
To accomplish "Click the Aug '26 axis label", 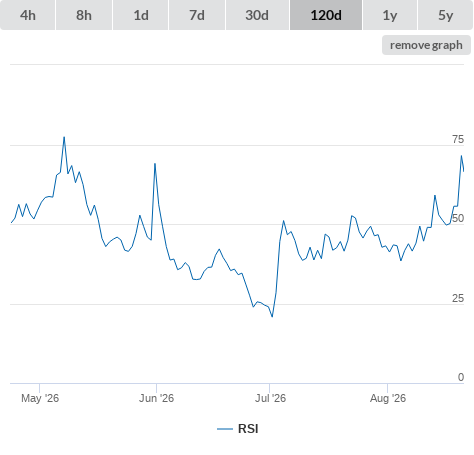I will (388, 398).
